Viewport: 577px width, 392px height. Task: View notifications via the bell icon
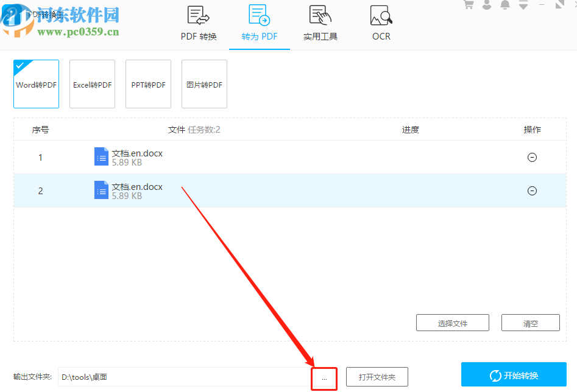[504, 5]
